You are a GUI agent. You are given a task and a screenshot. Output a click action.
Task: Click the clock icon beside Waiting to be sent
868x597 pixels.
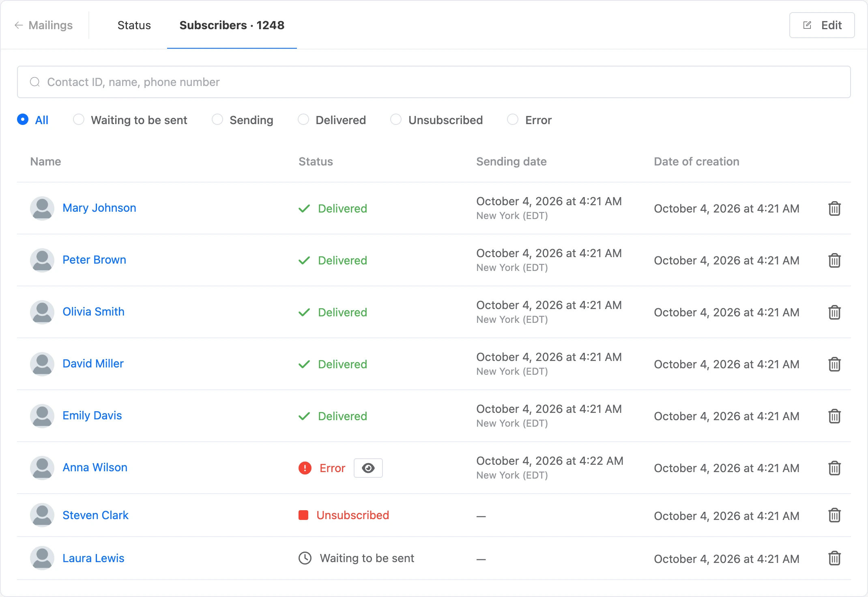click(x=305, y=558)
